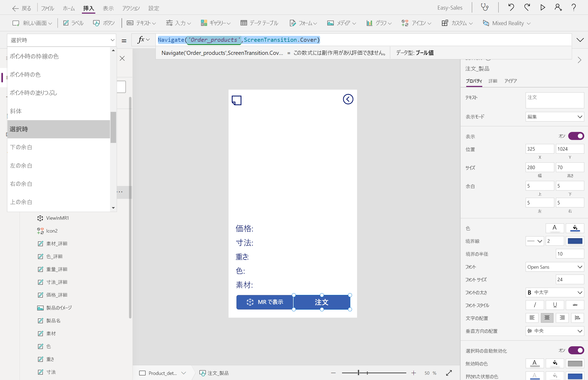The image size is (588, 380).
Task: Expand the formula bar chevron
Action: coord(580,40)
